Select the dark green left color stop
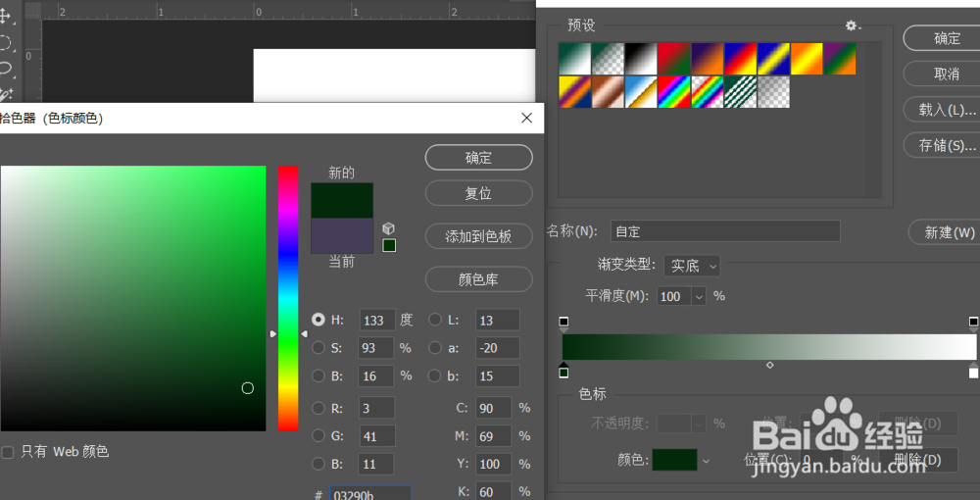 coord(563,370)
